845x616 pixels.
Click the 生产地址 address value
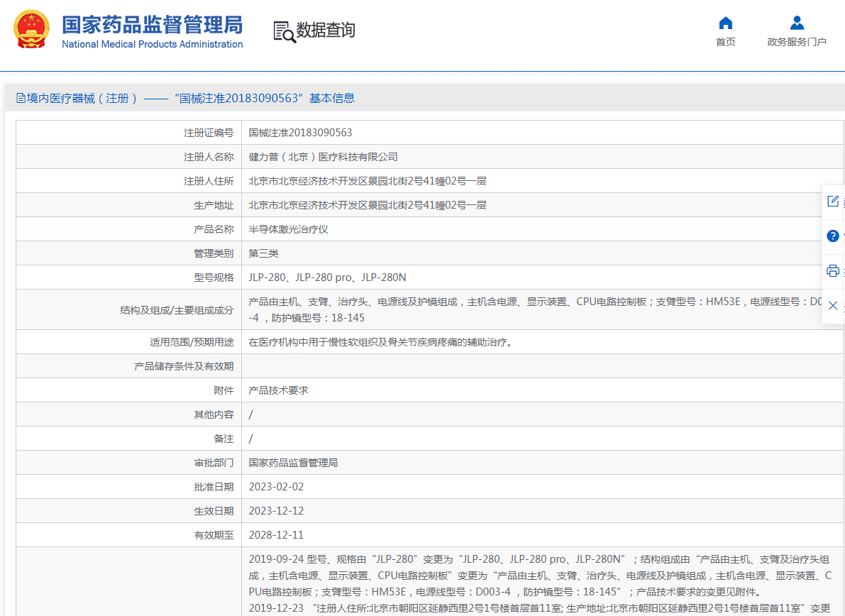coord(367,205)
